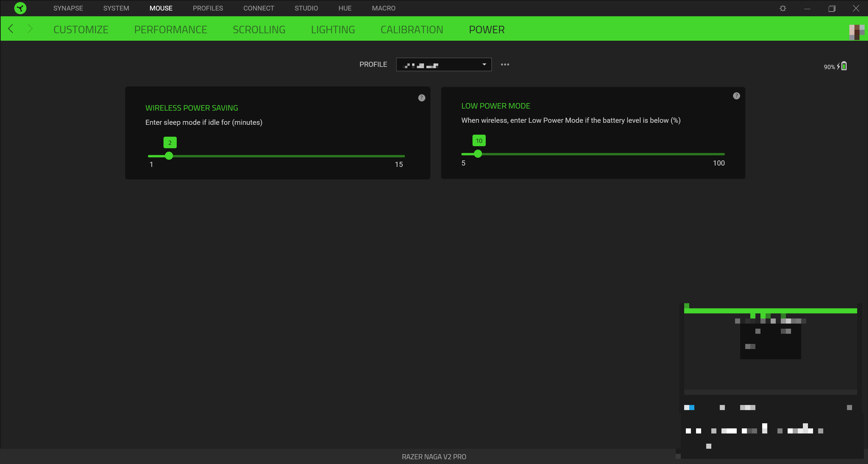Open Synapse settings gear
868x464 pixels.
783,8
